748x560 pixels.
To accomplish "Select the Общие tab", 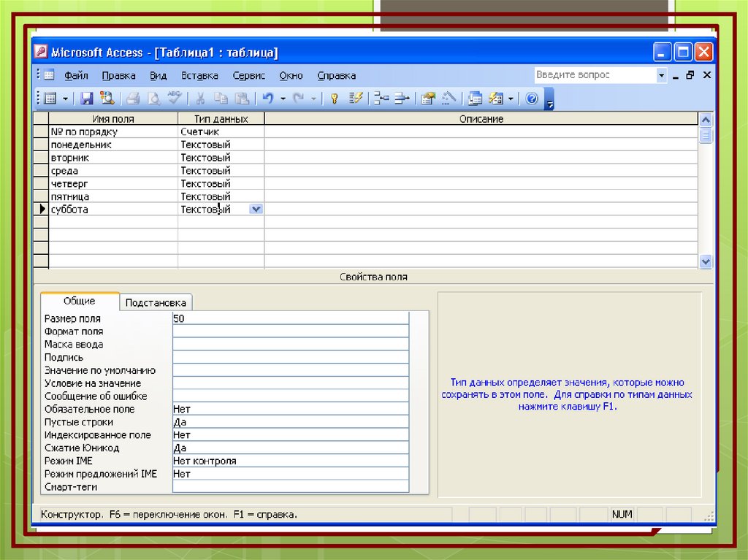I will point(79,301).
